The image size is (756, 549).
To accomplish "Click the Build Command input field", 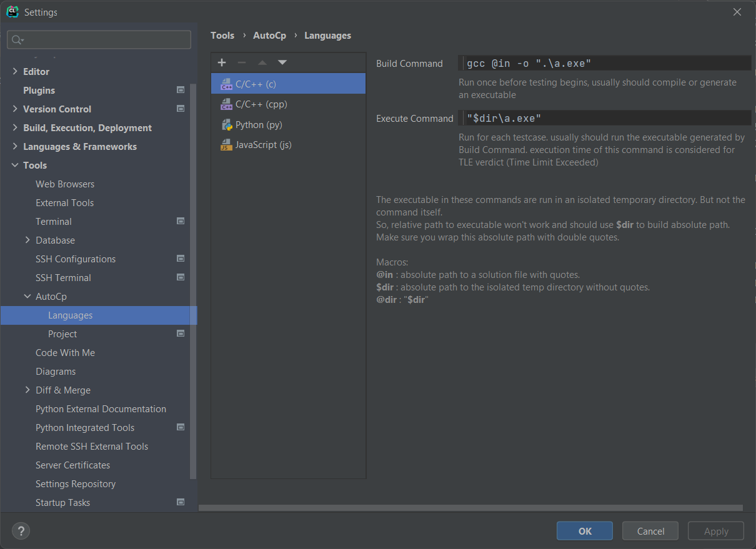I will tap(605, 63).
